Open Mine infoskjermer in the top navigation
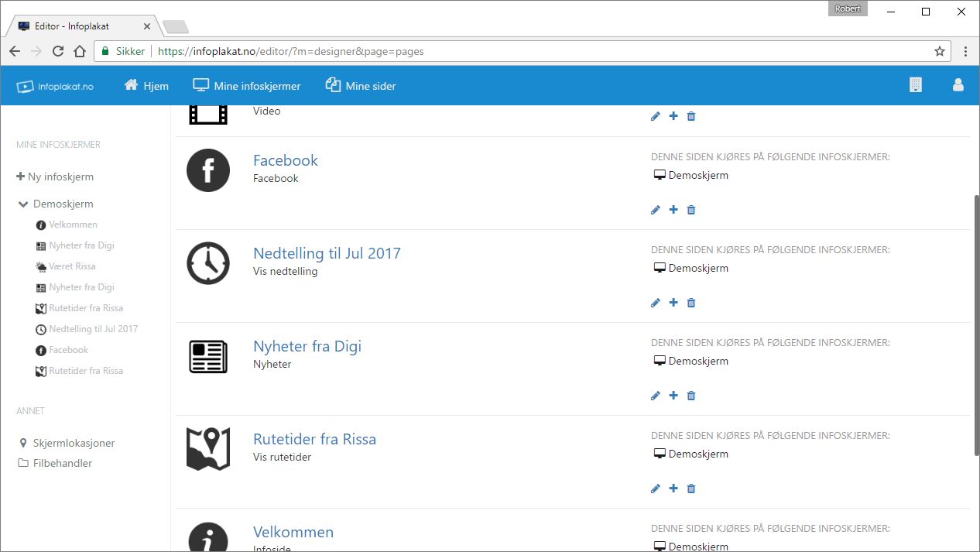Viewport: 980px width, 552px height. click(247, 86)
